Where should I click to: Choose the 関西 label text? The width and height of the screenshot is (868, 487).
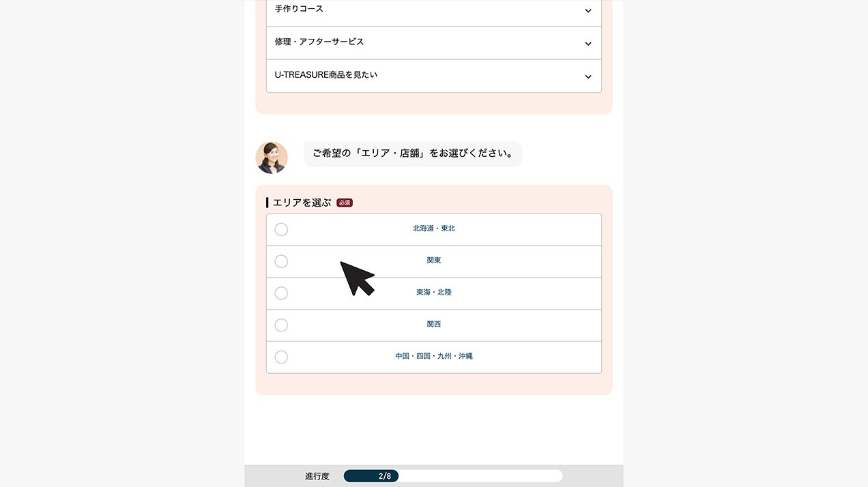(434, 325)
